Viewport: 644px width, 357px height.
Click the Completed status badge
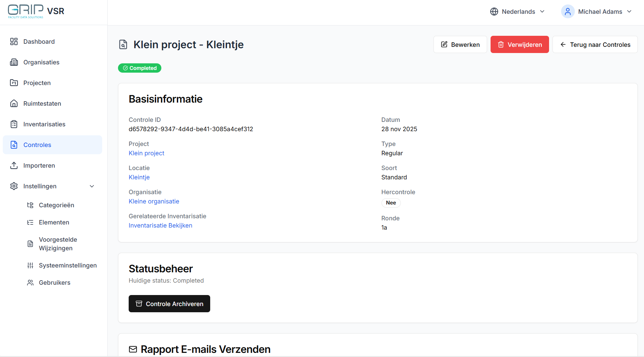[x=140, y=68]
